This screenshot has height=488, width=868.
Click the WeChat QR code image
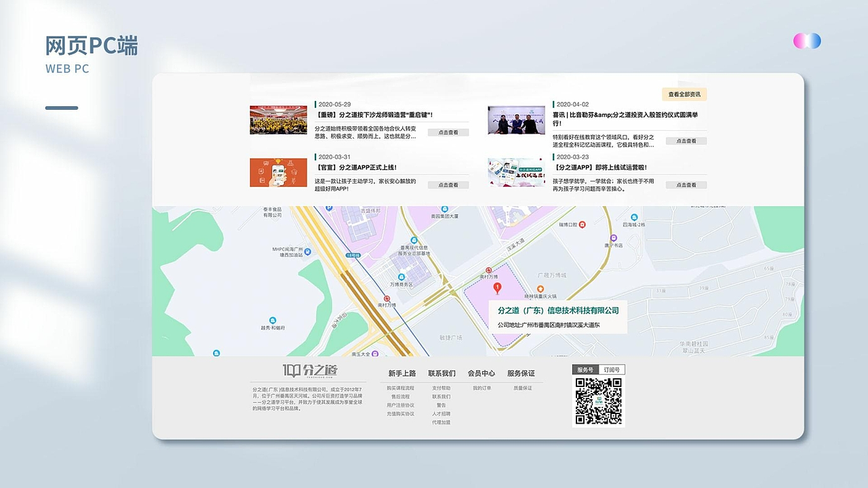point(597,401)
